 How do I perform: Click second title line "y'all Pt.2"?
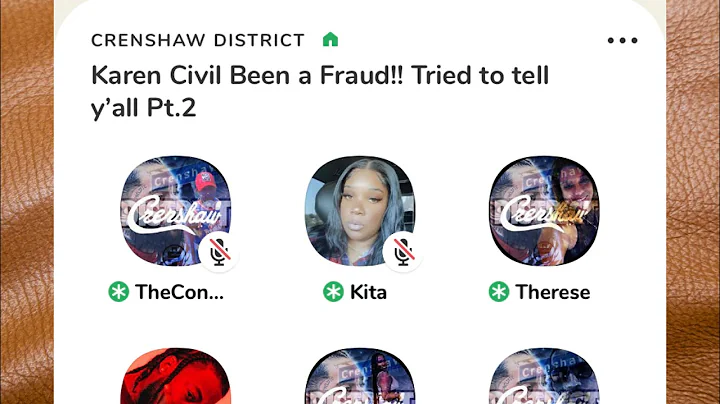pyautogui.click(x=144, y=108)
